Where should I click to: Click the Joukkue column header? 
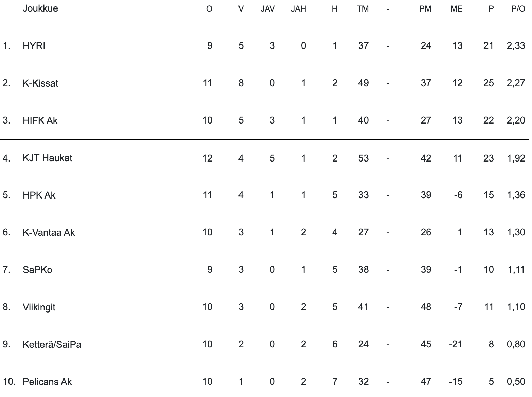click(40, 8)
